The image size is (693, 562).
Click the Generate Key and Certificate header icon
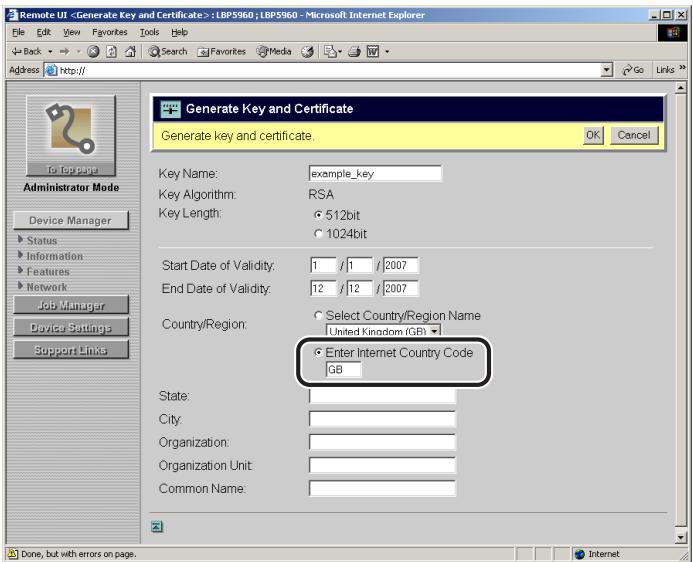click(x=171, y=109)
